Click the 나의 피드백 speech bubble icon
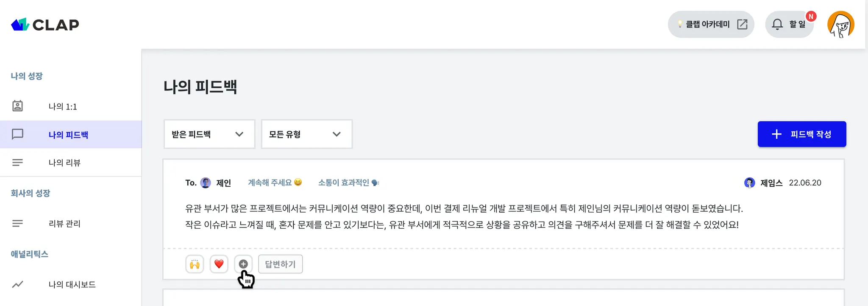 [17, 135]
